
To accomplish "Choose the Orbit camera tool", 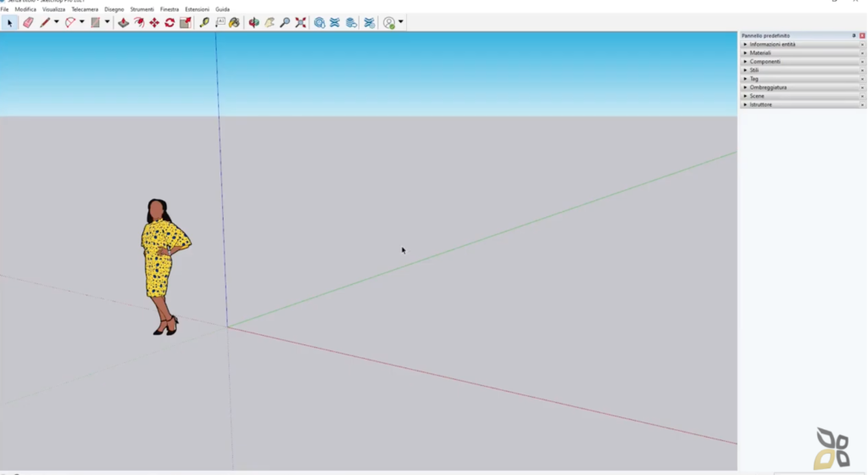I will [x=254, y=23].
